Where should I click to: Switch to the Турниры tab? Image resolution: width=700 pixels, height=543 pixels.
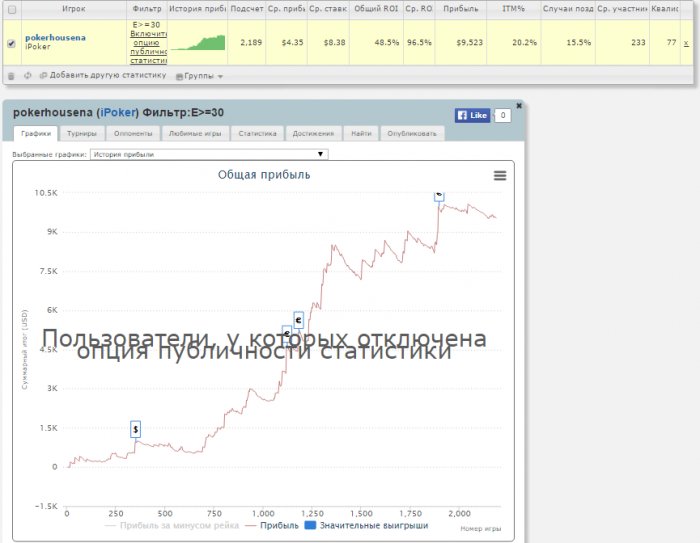[82, 134]
